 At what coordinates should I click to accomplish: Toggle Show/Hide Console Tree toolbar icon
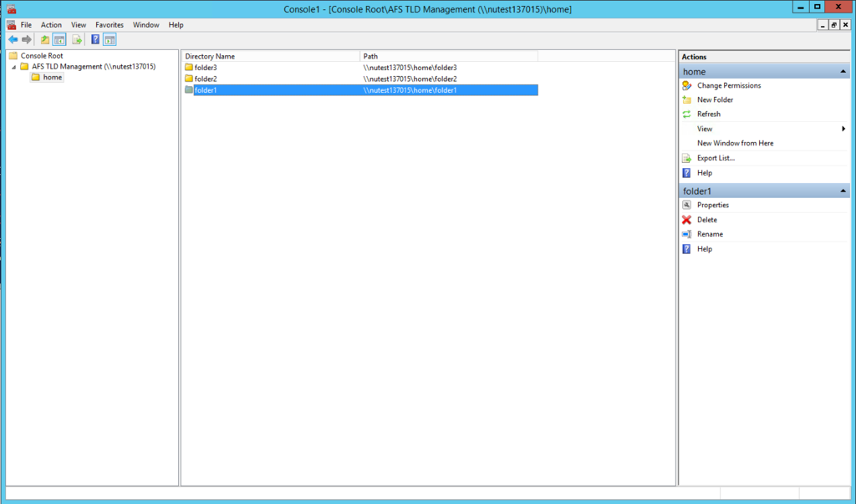(59, 39)
